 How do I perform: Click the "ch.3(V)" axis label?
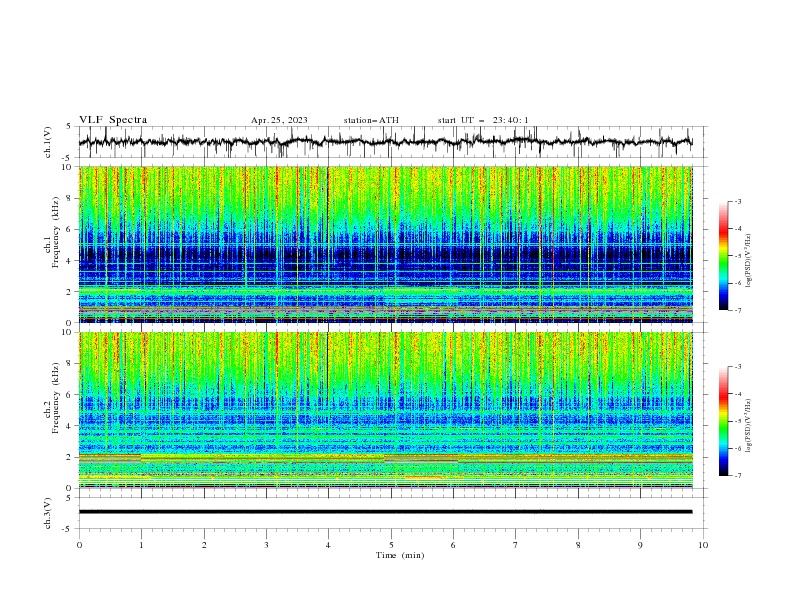(x=48, y=513)
